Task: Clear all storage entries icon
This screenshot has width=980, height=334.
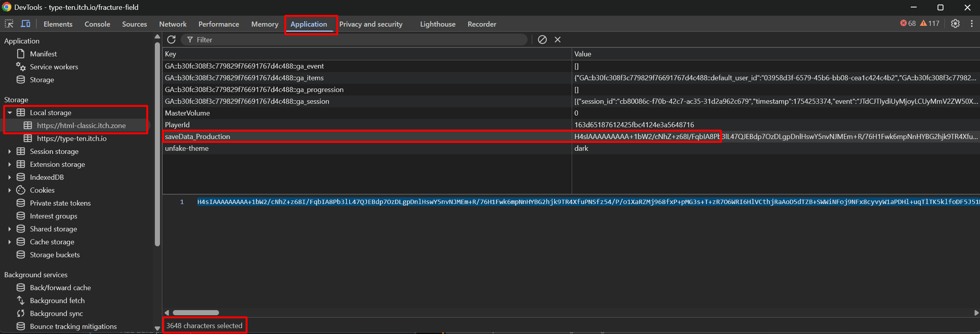Action: click(x=542, y=40)
